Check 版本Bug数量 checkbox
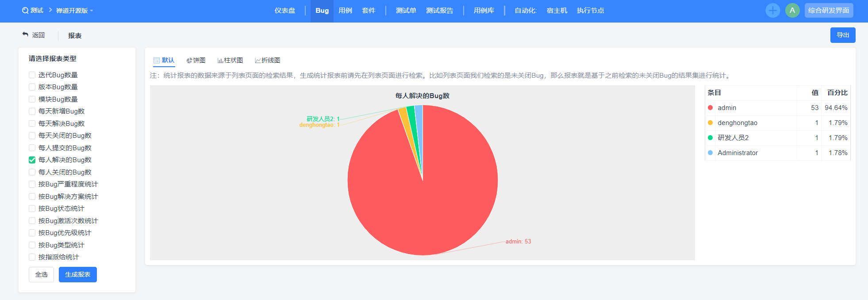Image resolution: width=868 pixels, height=300 pixels. pos(32,87)
